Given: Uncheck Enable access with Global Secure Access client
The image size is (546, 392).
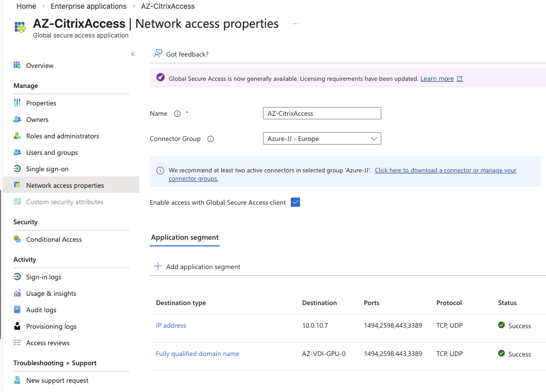Looking at the screenshot, I should click(x=295, y=202).
